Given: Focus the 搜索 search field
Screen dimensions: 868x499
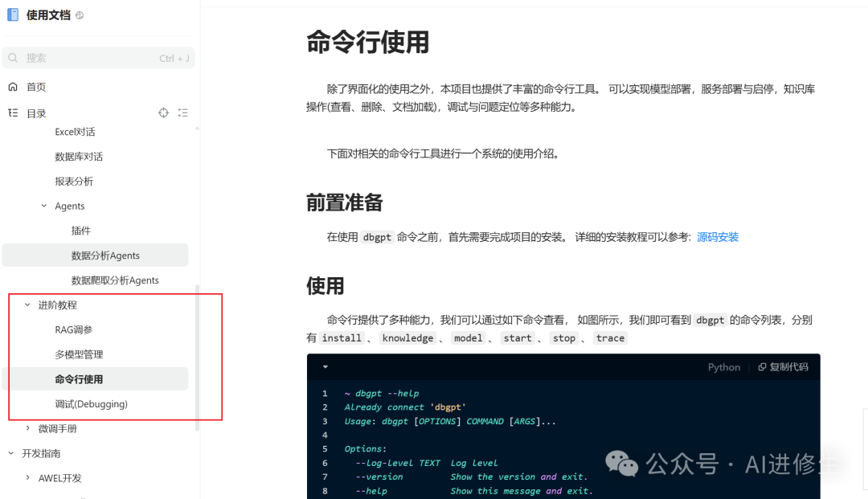Looking at the screenshot, I should click(x=99, y=58).
